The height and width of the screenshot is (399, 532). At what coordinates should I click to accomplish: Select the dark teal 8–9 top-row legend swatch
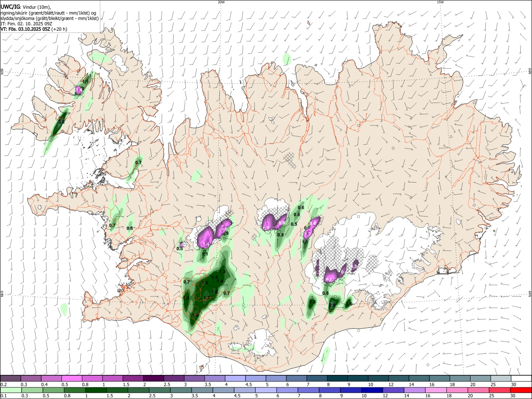point(337,379)
